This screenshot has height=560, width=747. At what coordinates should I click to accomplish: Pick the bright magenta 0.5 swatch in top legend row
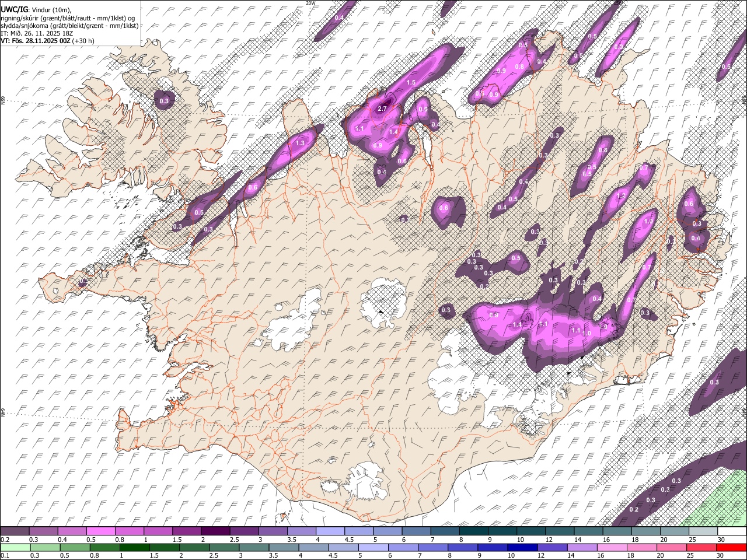(100, 531)
